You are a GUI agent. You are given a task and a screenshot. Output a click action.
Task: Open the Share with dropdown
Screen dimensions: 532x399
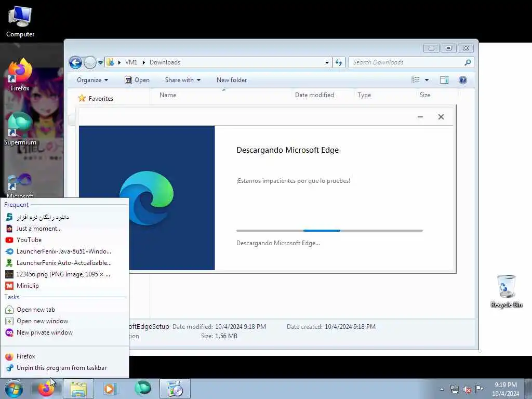182,80
